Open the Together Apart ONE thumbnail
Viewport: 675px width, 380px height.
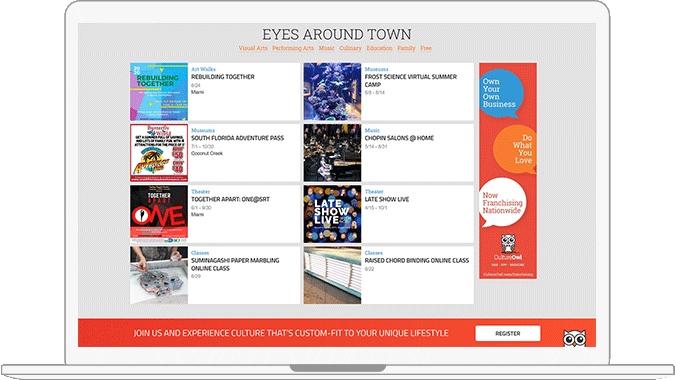point(159,214)
